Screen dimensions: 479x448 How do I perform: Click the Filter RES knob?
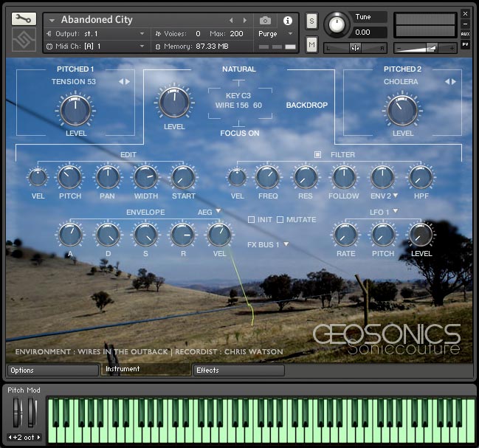click(x=306, y=177)
